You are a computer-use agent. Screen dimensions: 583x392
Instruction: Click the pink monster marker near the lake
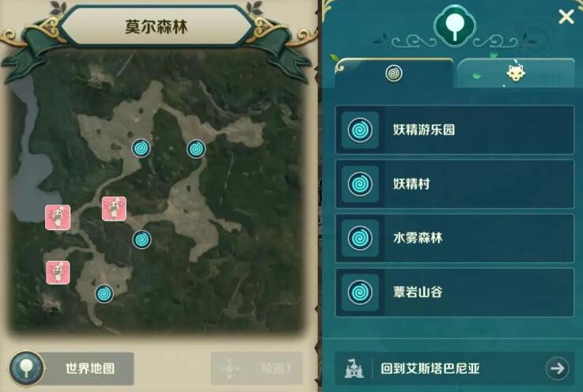[58, 217]
